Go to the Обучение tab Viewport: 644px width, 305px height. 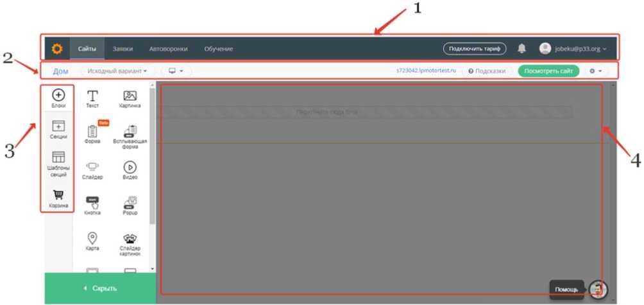coord(219,49)
